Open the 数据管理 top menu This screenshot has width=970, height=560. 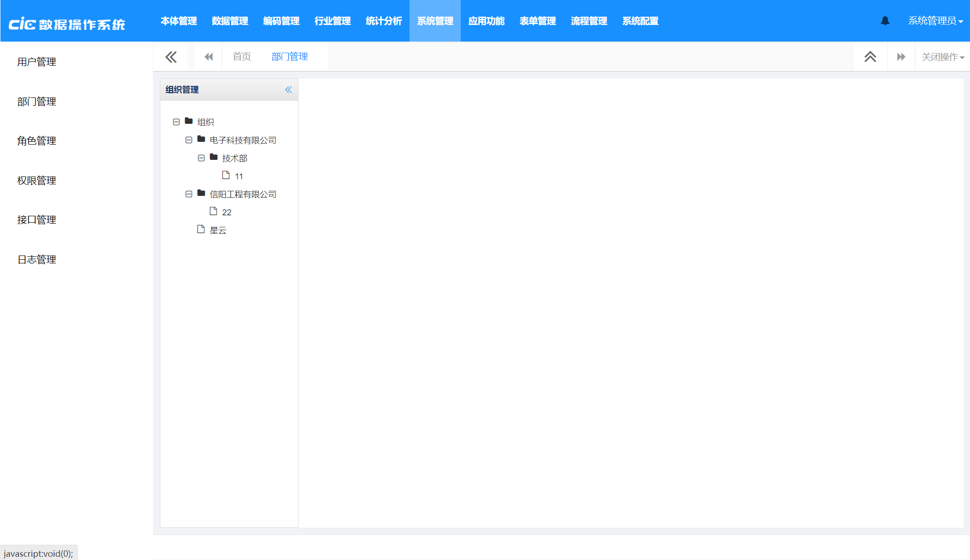[230, 21]
